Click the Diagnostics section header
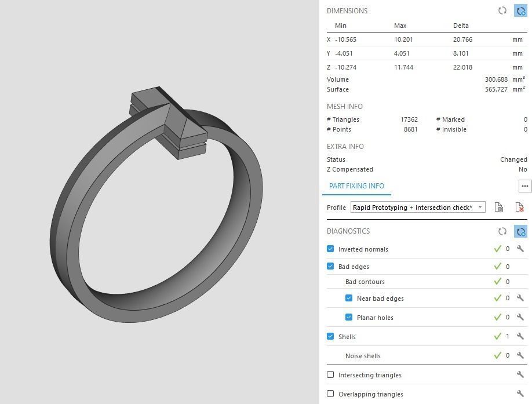532x404 pixels. click(348, 231)
